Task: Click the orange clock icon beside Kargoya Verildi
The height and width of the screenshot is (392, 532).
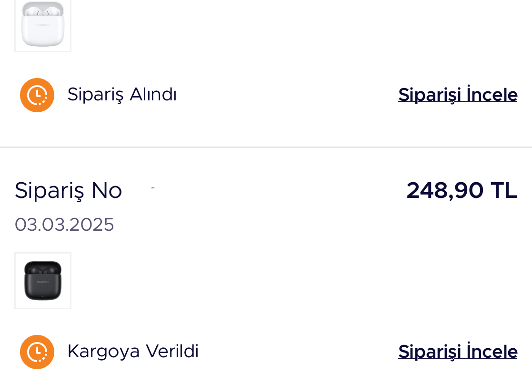Action: click(x=37, y=352)
